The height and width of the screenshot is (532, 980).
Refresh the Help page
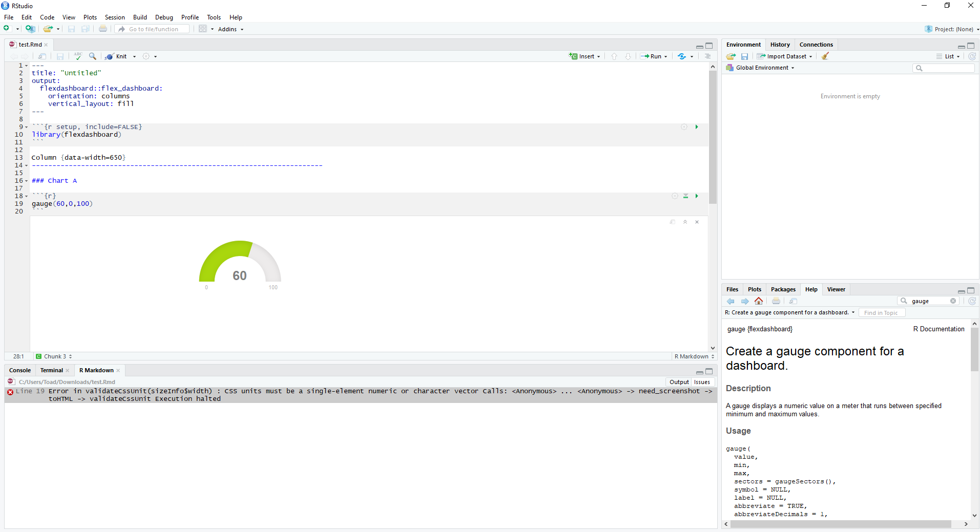pyautogui.click(x=971, y=301)
